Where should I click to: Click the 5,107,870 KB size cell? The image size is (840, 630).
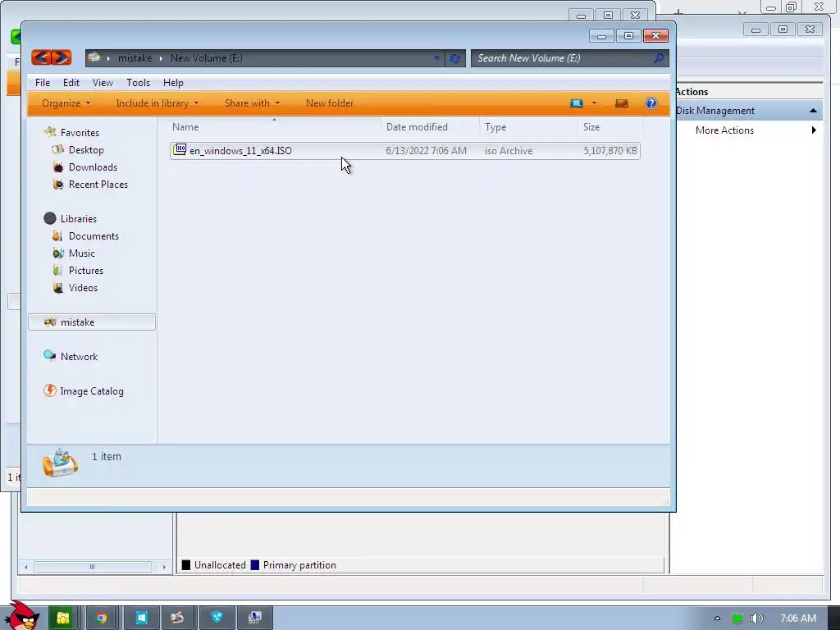(x=610, y=151)
